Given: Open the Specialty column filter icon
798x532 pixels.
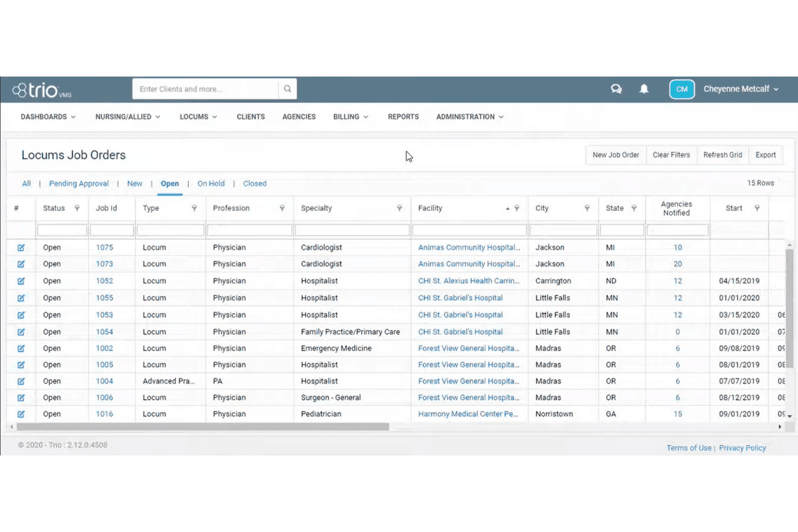Looking at the screenshot, I should [x=400, y=208].
